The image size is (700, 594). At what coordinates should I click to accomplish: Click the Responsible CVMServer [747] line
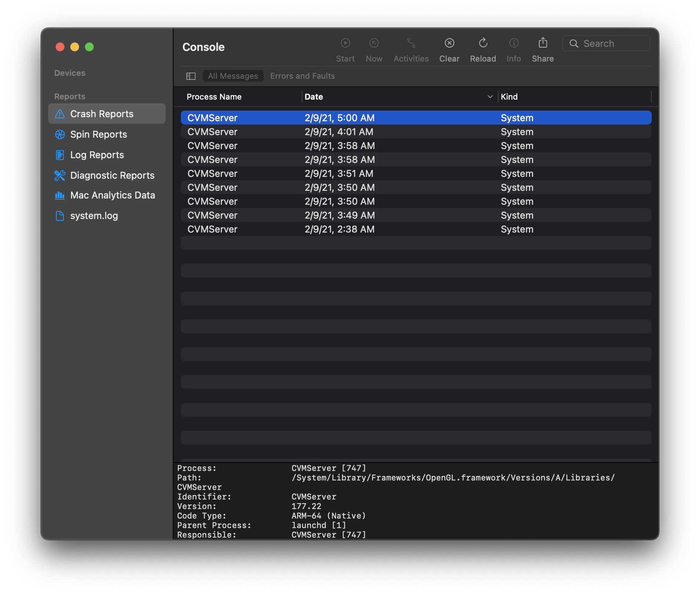tap(272, 535)
